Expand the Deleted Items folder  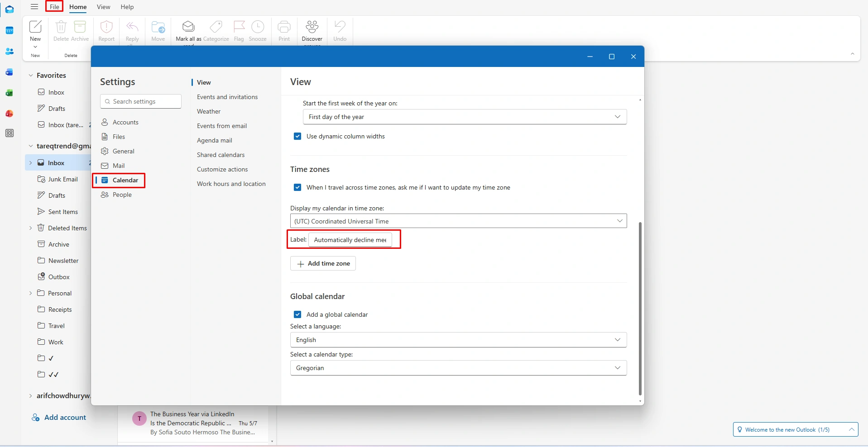point(31,228)
